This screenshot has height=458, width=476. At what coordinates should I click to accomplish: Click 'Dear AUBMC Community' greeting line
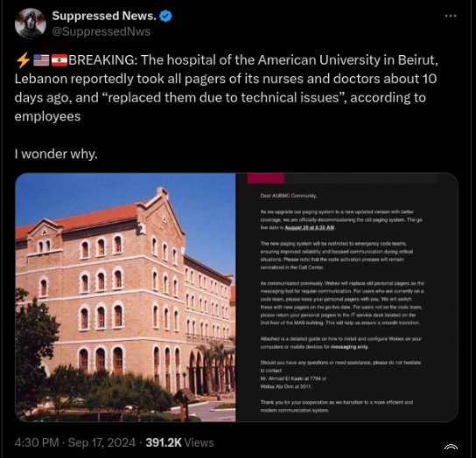pos(289,196)
